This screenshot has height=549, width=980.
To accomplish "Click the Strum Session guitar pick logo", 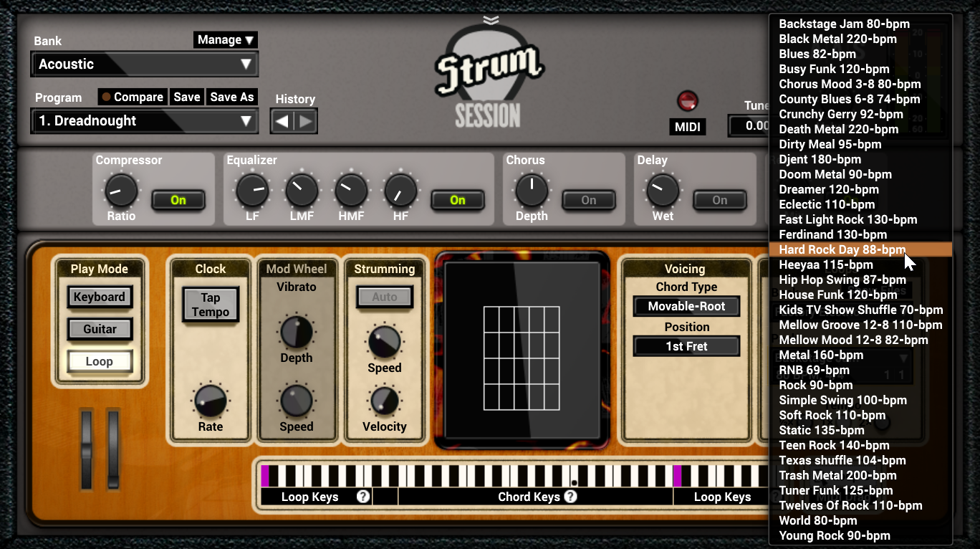I will (489, 77).
